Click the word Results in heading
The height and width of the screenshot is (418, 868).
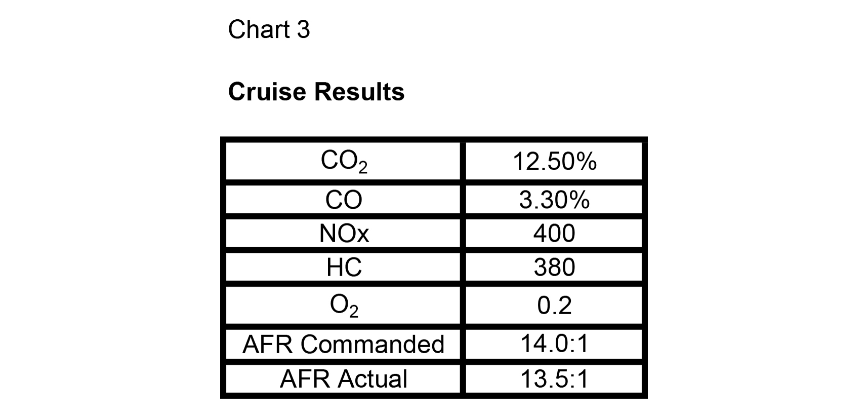point(359,92)
